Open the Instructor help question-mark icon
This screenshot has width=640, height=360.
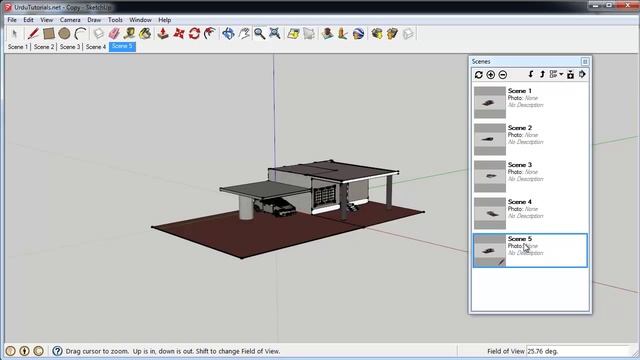click(57, 351)
